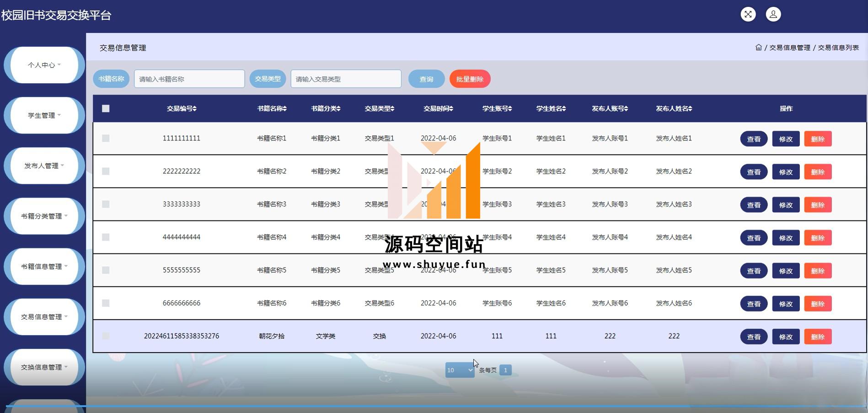Check the row 1111111111 checkbox
The width and height of the screenshot is (868, 413).
106,138
